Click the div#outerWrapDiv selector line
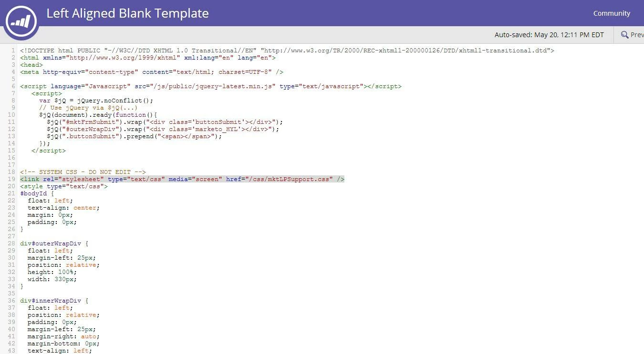The image size is (644, 354). point(54,243)
